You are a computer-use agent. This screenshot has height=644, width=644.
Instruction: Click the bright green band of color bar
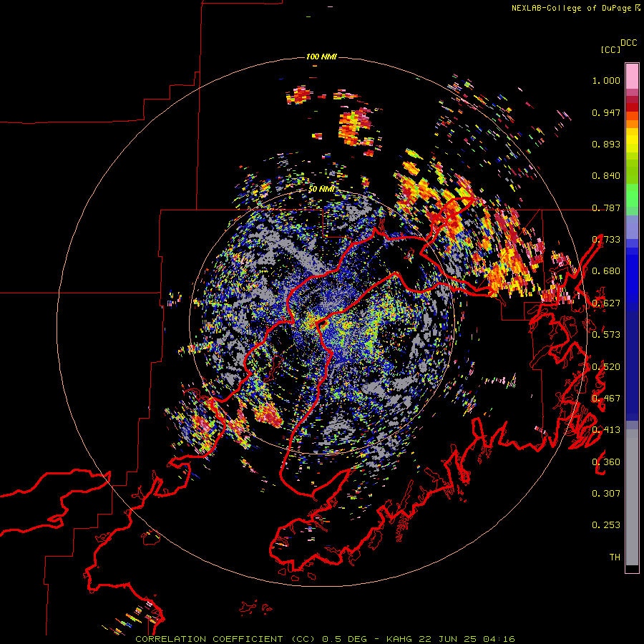pos(632,195)
